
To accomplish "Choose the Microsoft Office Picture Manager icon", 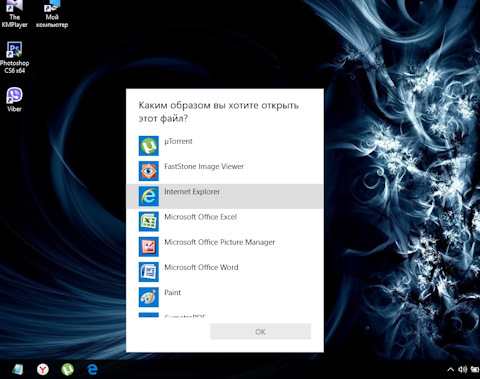I will [149, 247].
